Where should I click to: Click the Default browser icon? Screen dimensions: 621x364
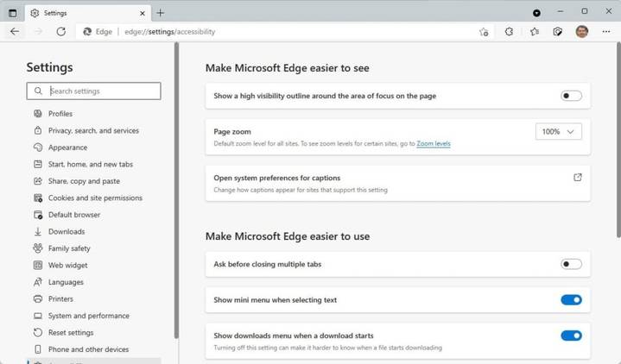[x=38, y=215]
